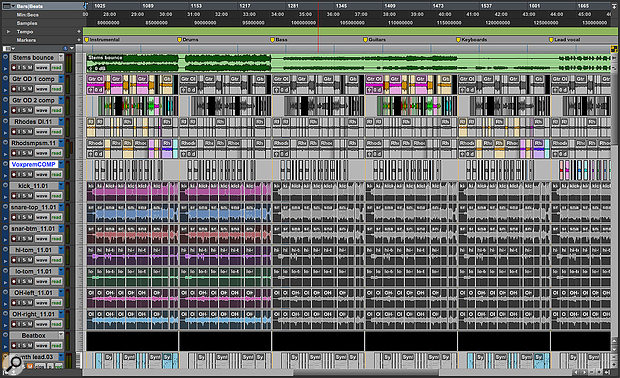Open wave view selector on Rhodsmpsm.11 track

coord(42,153)
